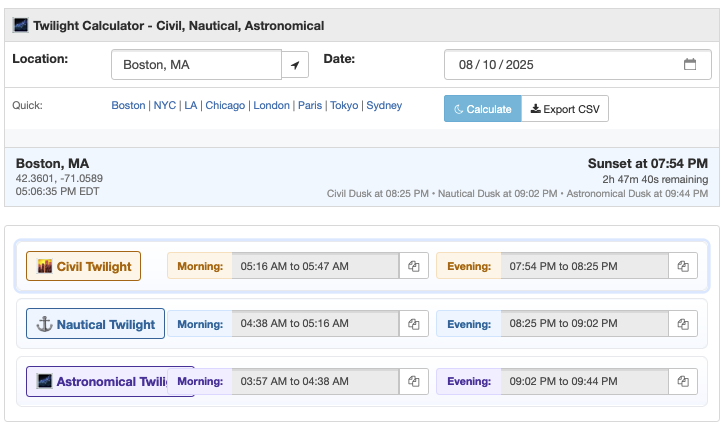The image size is (728, 433).
Task: Select the Civil Twilight label button
Action: coord(84,266)
